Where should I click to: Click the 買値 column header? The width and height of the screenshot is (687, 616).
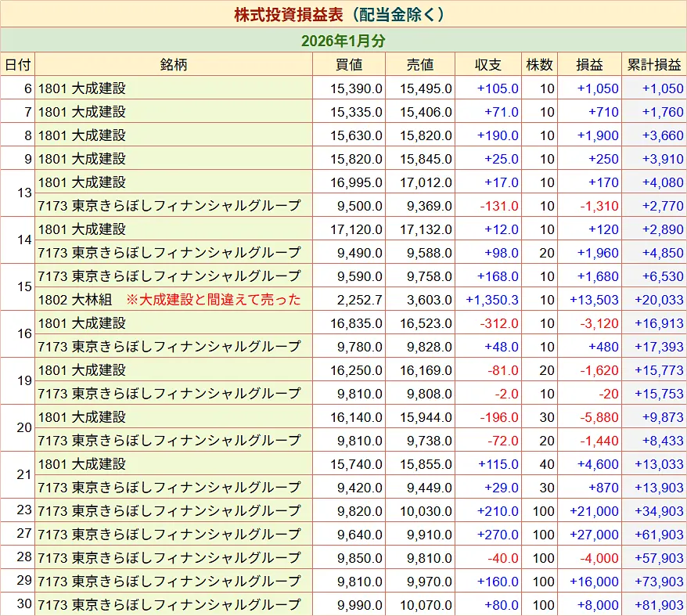click(349, 65)
